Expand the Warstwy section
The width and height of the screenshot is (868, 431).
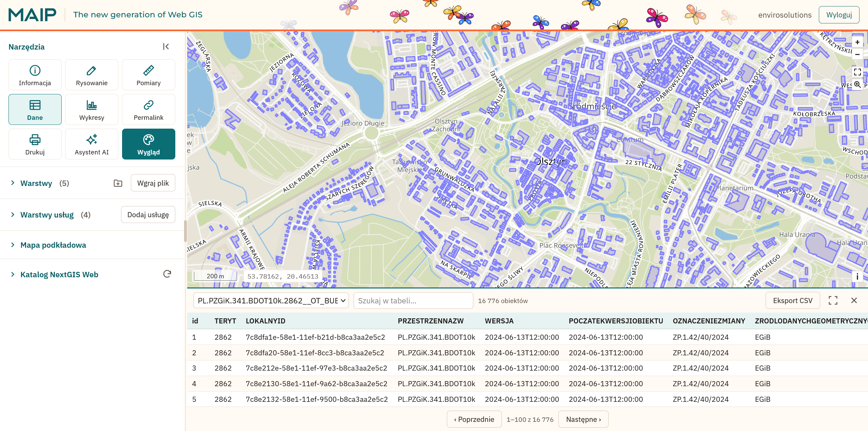(x=13, y=183)
